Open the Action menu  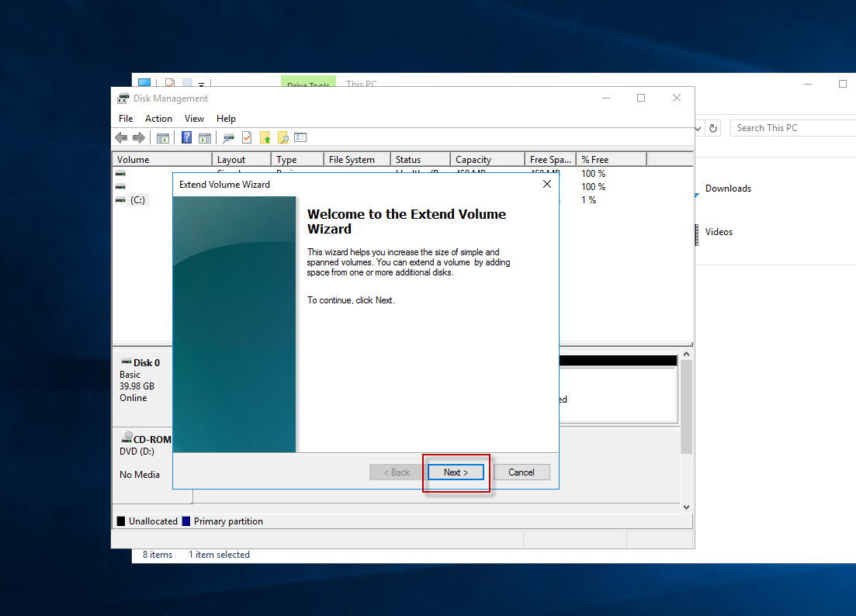pos(158,119)
